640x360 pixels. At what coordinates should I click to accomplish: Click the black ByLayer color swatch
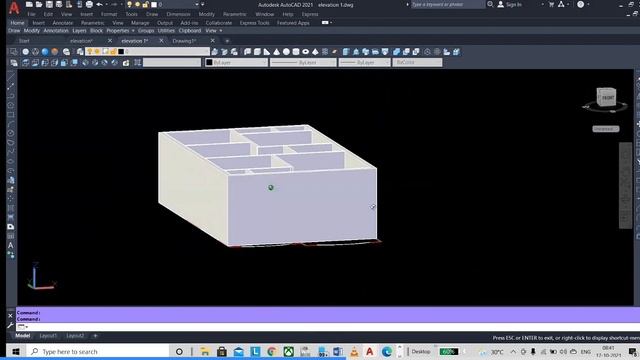point(209,62)
